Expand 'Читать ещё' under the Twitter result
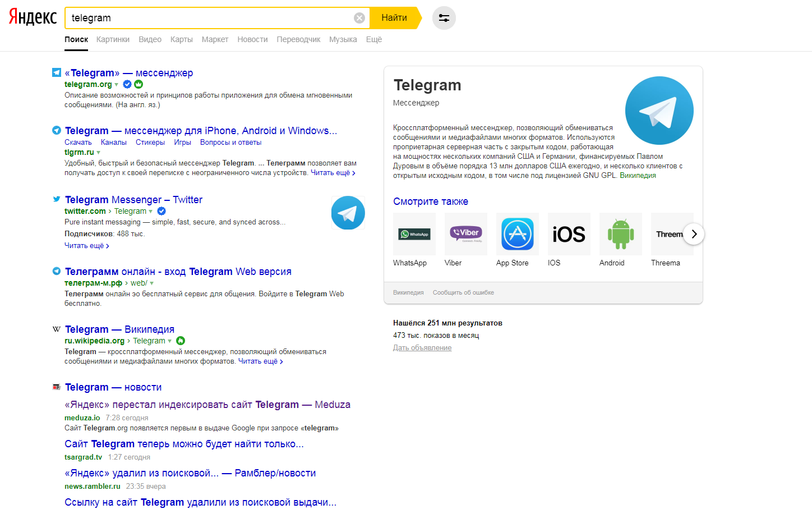The height and width of the screenshot is (509, 812). click(x=87, y=246)
